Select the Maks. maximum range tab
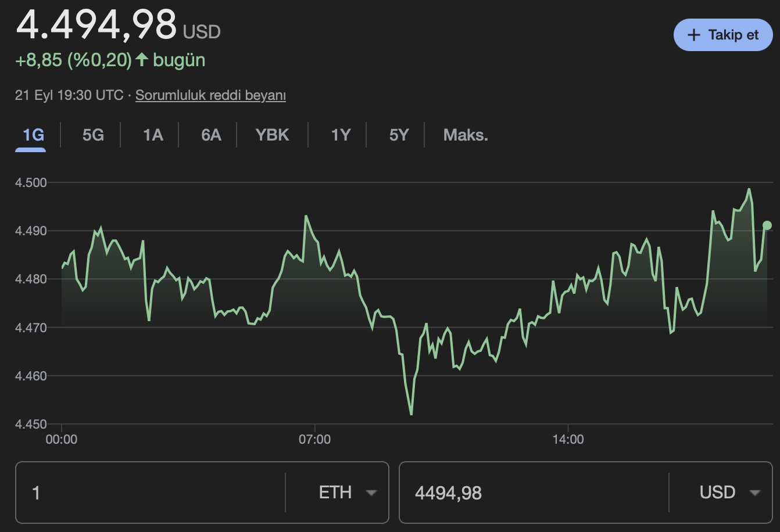The image size is (780, 532). 466,135
